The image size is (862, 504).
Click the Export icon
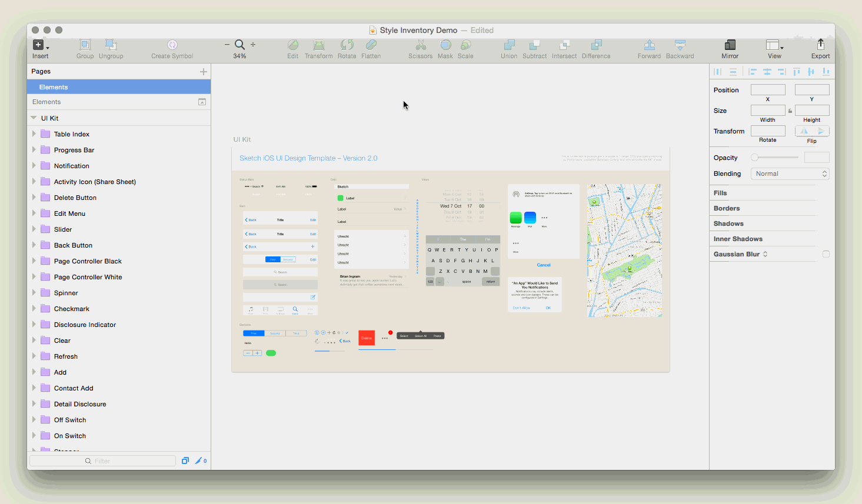click(820, 45)
